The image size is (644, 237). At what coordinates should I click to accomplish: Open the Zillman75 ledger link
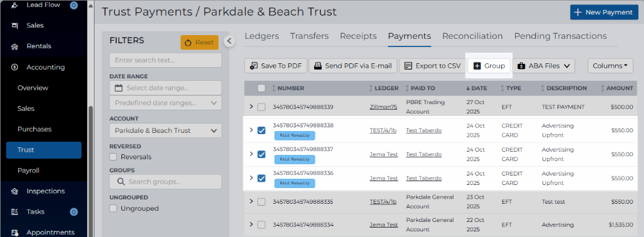tap(383, 107)
